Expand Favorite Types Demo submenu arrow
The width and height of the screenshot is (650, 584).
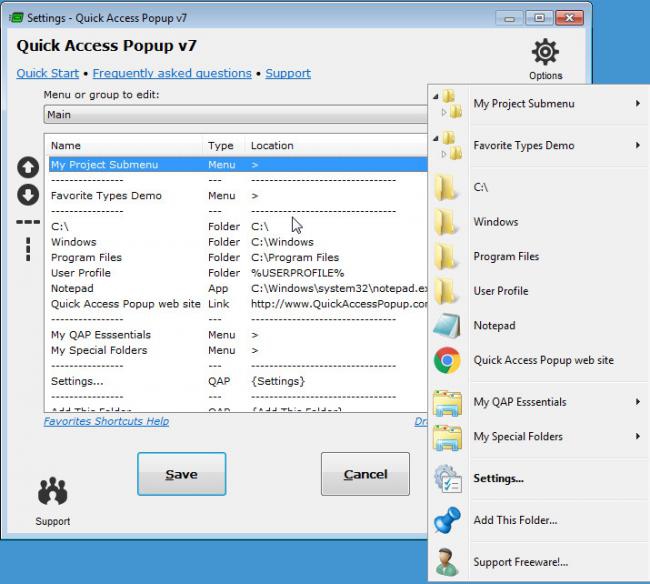point(638,145)
